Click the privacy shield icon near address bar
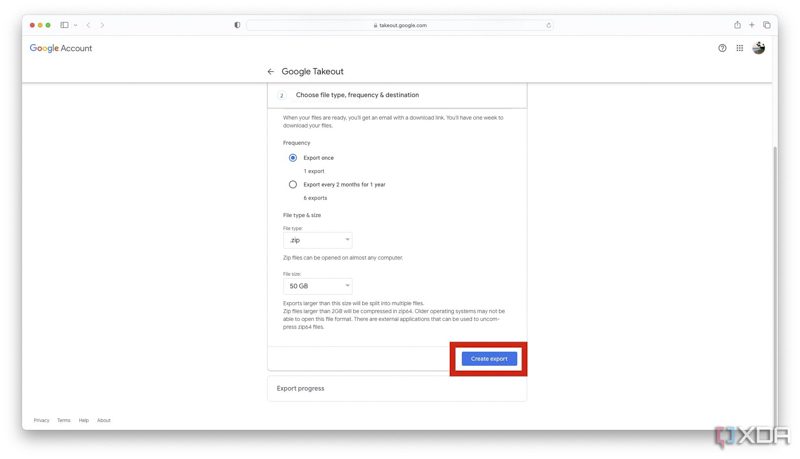800x459 pixels. 237,24
